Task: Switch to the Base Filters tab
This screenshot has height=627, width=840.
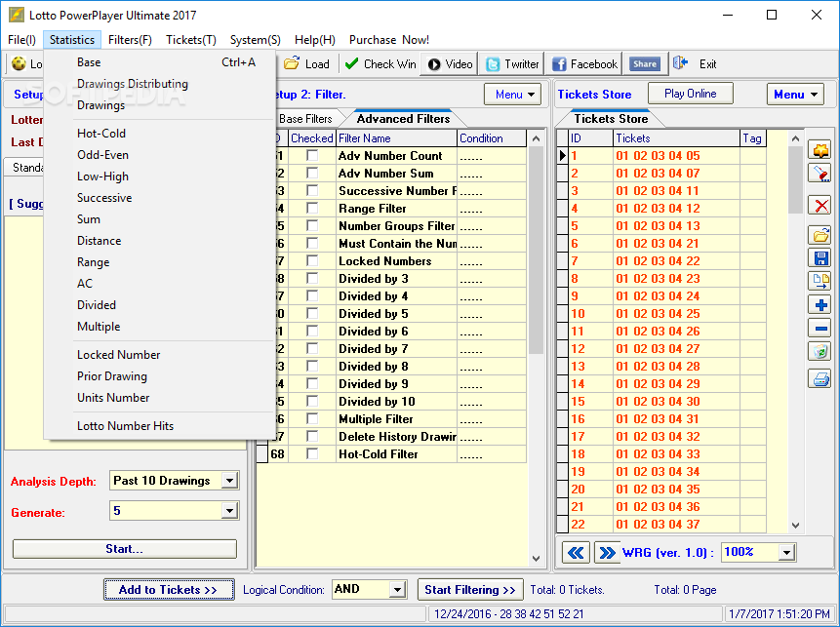Action: pyautogui.click(x=305, y=119)
